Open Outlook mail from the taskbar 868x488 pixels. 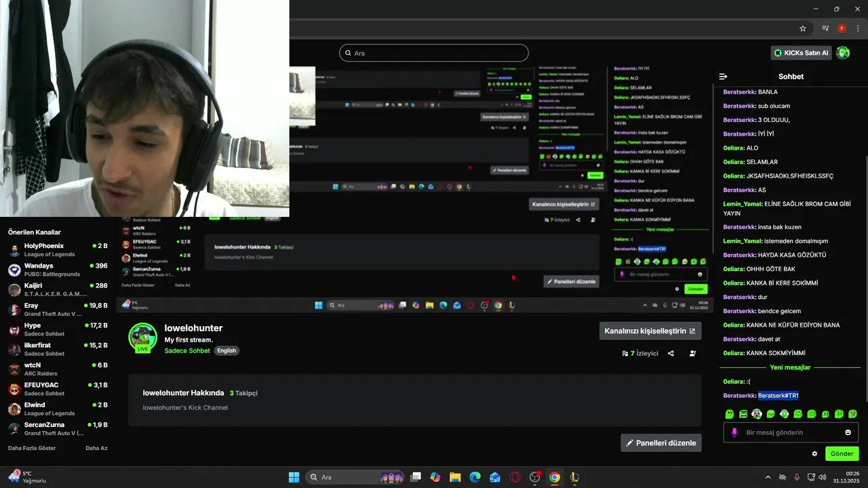(x=495, y=477)
